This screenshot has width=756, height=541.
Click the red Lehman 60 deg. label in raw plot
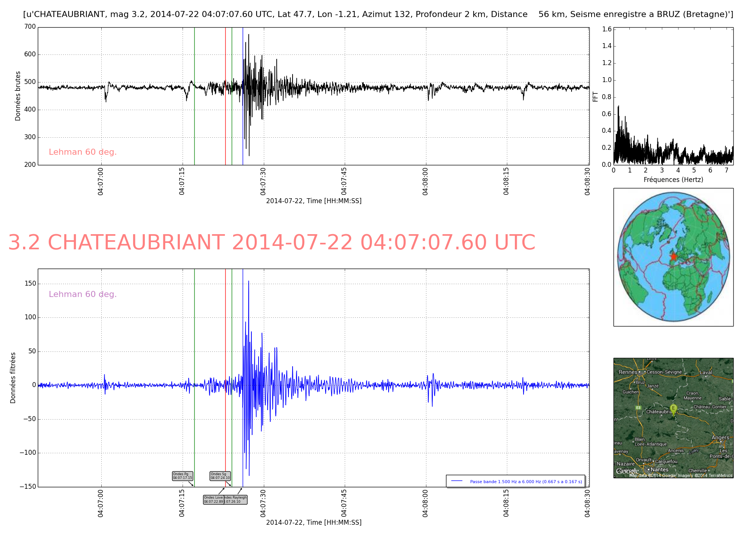[83, 152]
